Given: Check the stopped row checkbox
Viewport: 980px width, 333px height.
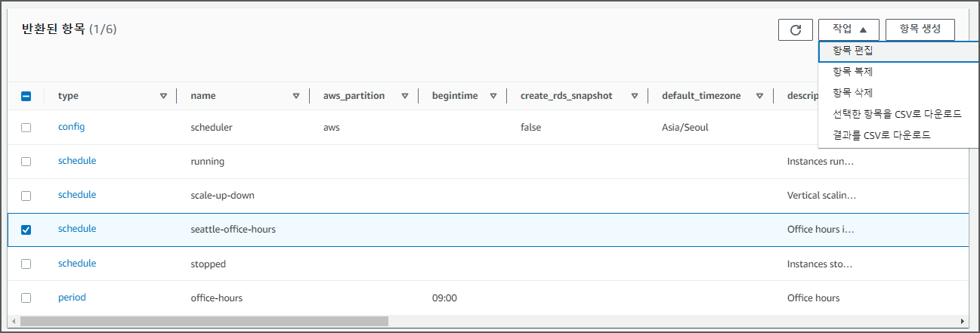Looking at the screenshot, I should pyautogui.click(x=26, y=264).
